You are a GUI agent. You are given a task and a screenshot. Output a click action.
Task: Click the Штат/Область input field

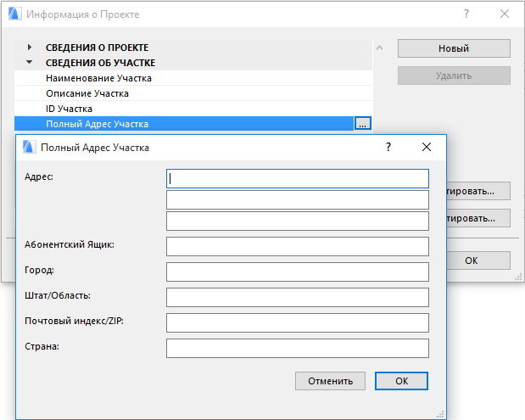tap(298, 297)
